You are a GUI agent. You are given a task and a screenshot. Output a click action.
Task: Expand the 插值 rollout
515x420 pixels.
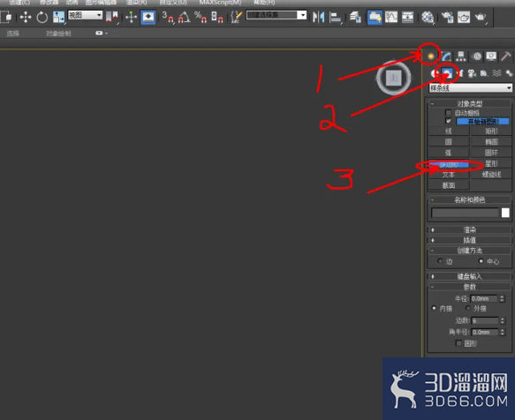469,240
